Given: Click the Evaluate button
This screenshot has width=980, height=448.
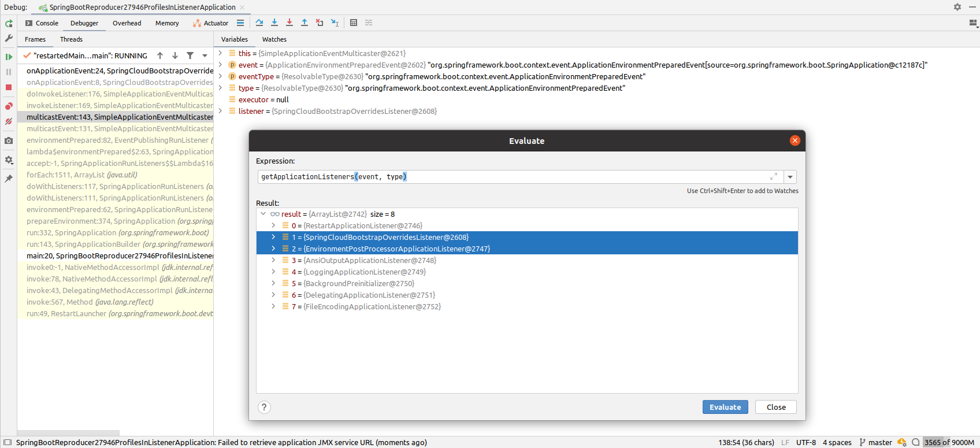Looking at the screenshot, I should (x=725, y=407).
